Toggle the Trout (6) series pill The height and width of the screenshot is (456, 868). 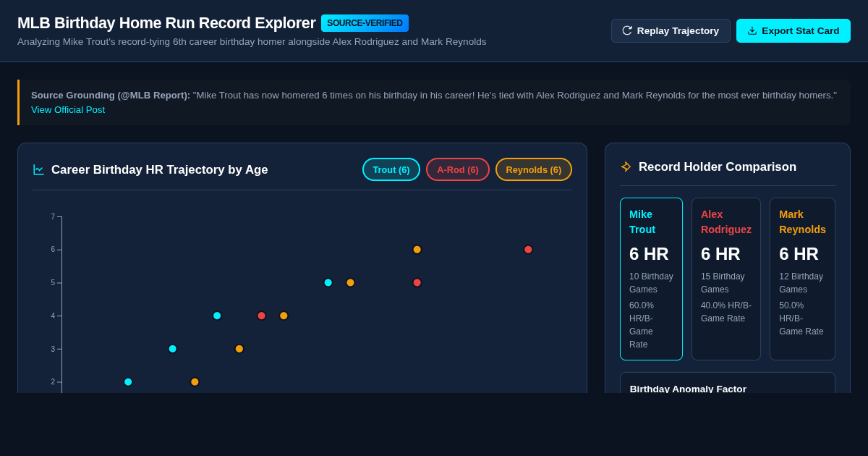pyautogui.click(x=391, y=169)
